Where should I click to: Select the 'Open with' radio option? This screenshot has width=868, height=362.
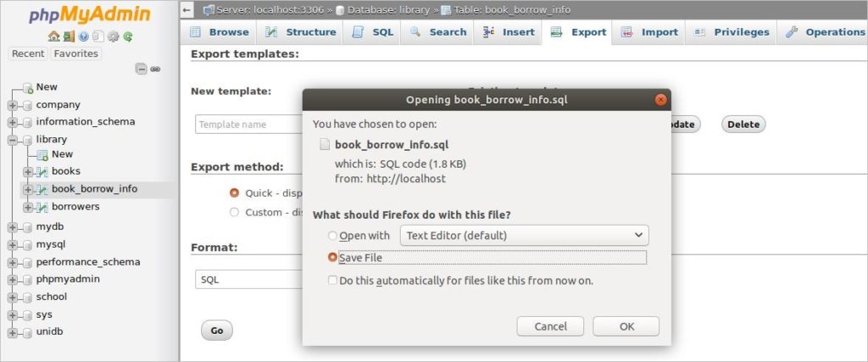point(332,236)
